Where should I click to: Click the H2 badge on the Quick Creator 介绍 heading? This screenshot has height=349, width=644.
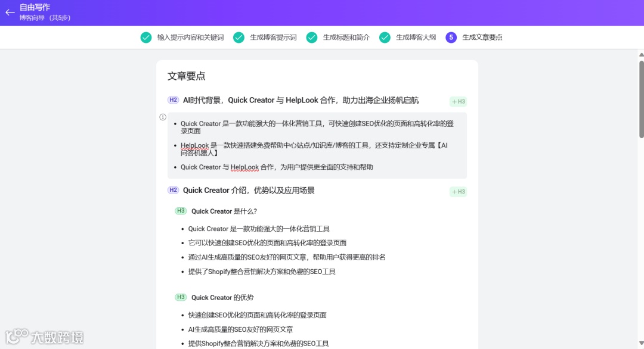[x=173, y=191]
